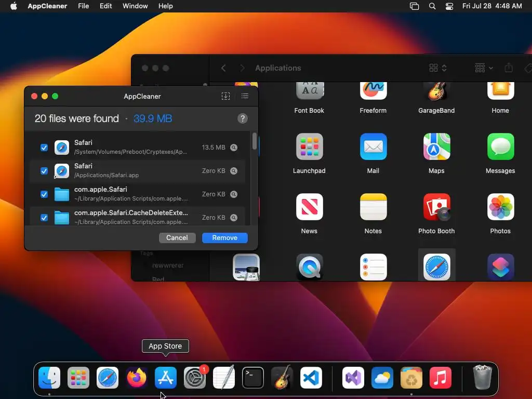The height and width of the screenshot is (399, 532).
Task: Select Preview app icon in Finder
Action: coord(246,267)
